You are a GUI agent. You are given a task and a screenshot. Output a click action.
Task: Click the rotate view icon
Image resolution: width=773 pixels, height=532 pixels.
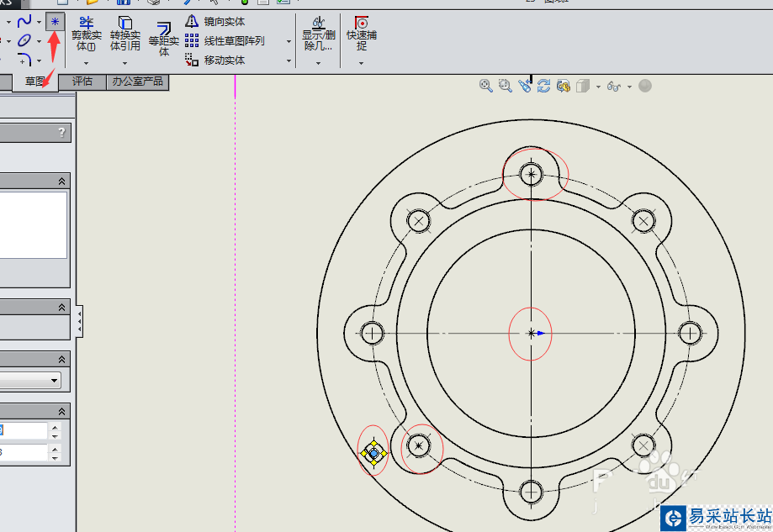543,86
